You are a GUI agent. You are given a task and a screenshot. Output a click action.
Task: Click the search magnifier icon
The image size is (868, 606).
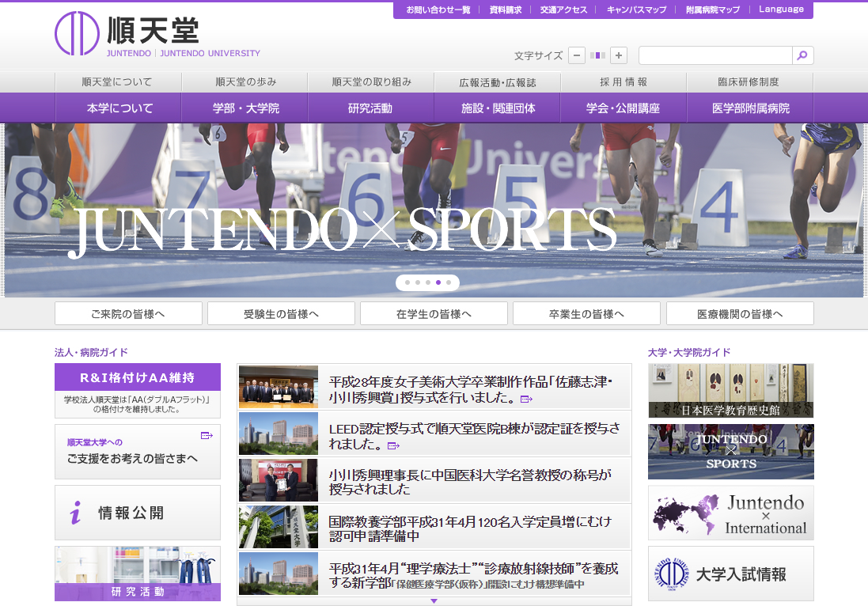pos(802,55)
